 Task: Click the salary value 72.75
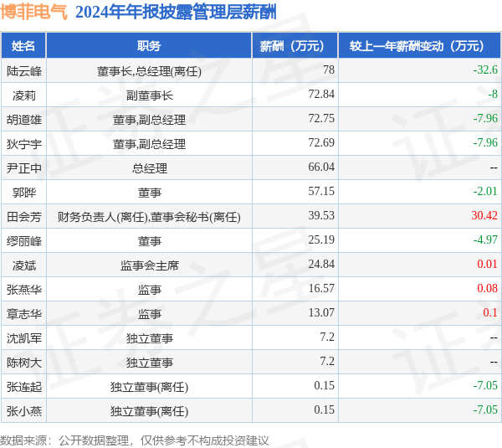(x=321, y=119)
